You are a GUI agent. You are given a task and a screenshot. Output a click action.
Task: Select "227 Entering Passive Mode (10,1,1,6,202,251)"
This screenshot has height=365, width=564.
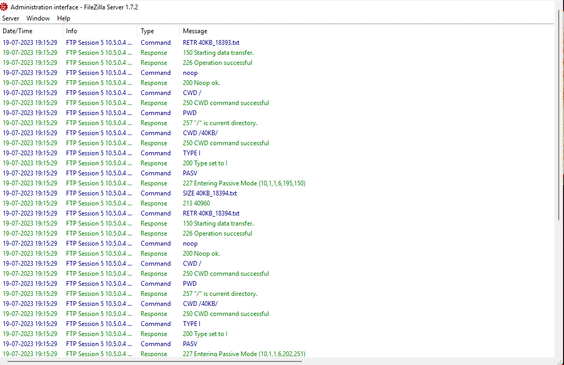pyautogui.click(x=244, y=354)
